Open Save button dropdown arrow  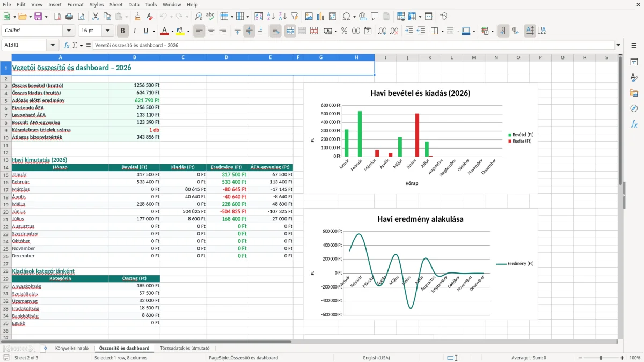coord(46,17)
